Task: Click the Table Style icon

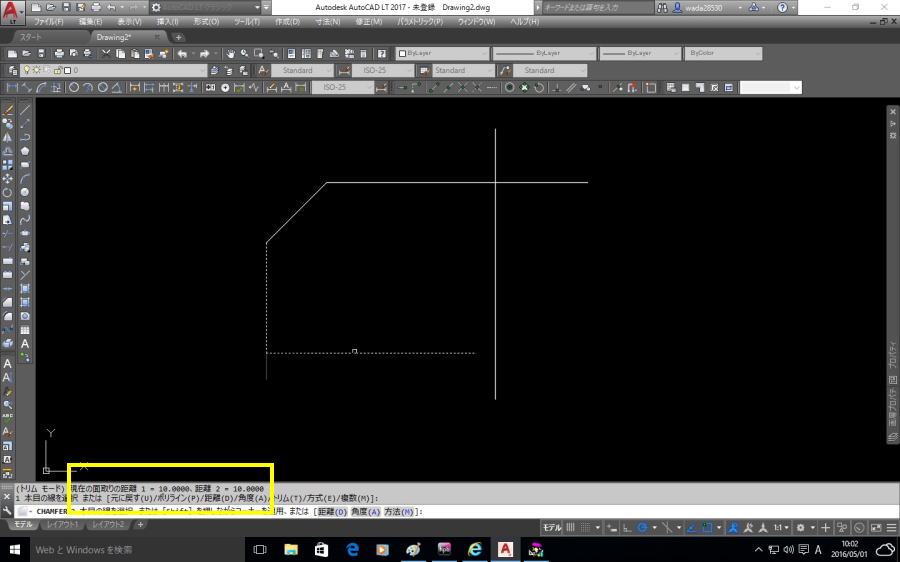Action: [x=425, y=70]
